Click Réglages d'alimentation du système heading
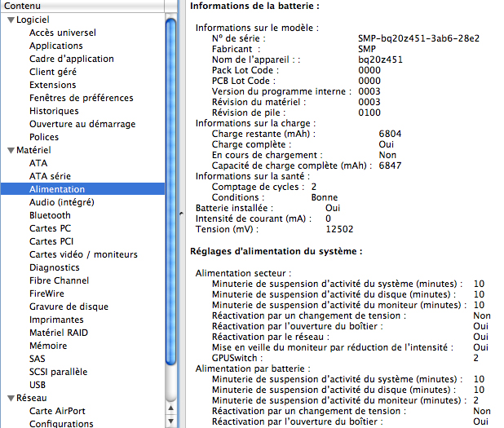504x428 pixels. [x=276, y=251]
